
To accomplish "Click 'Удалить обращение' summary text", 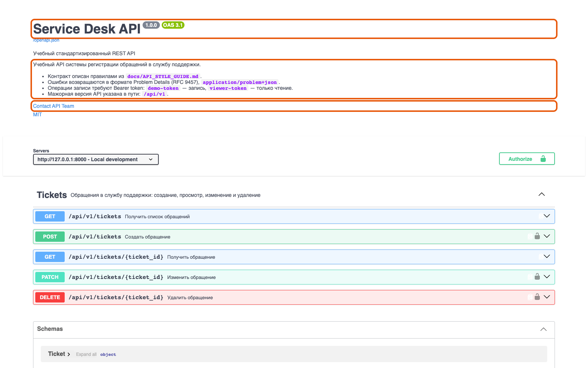I will click(x=190, y=297).
